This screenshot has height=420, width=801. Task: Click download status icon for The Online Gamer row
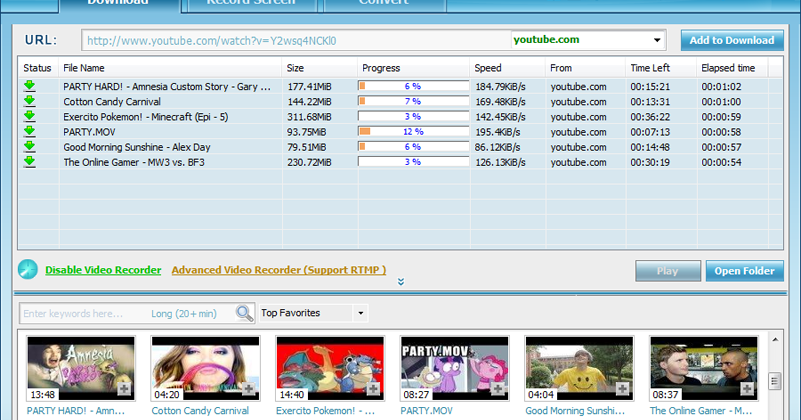[30, 162]
